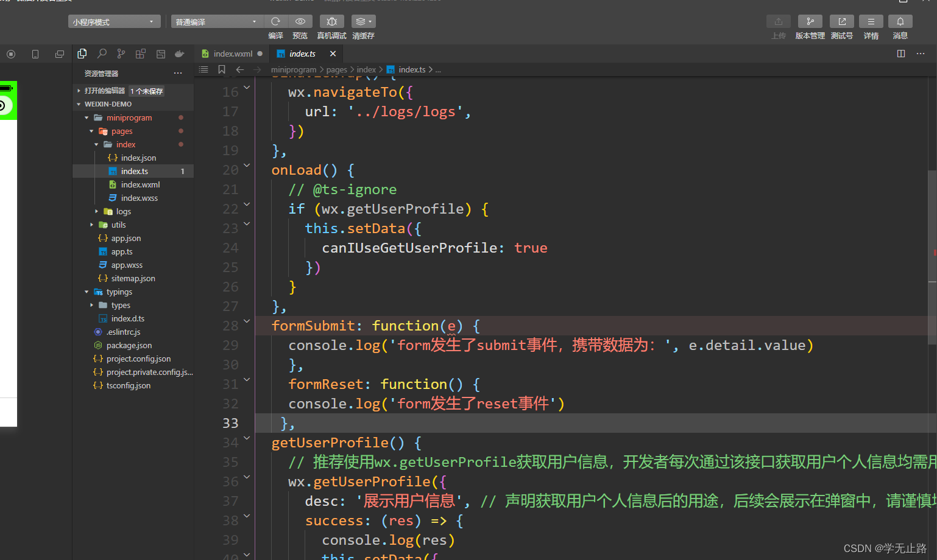Click the outline list icon in breadcrumb bar

coord(203,69)
